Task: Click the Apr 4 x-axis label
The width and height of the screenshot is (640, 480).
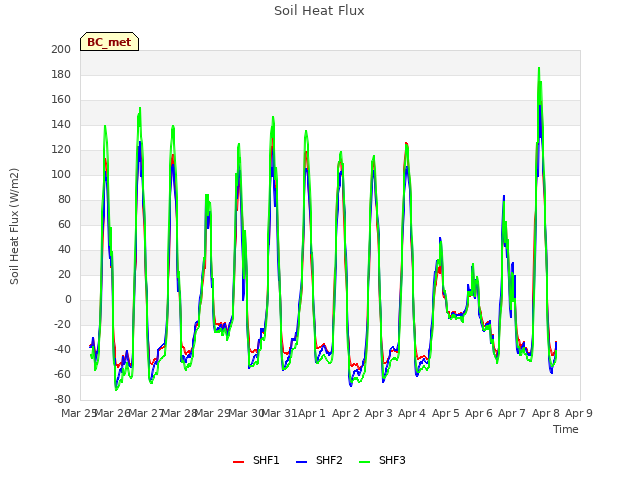Action: pos(412,413)
